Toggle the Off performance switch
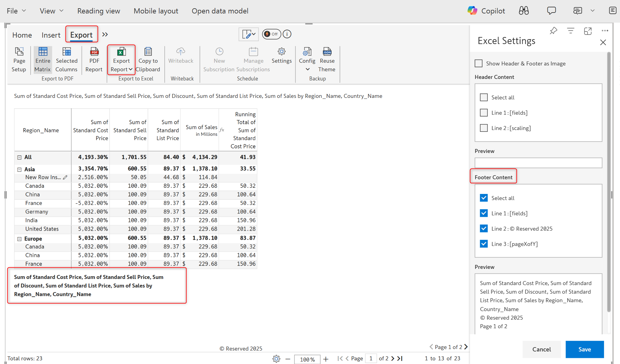The height and width of the screenshot is (364, 620). 271,34
